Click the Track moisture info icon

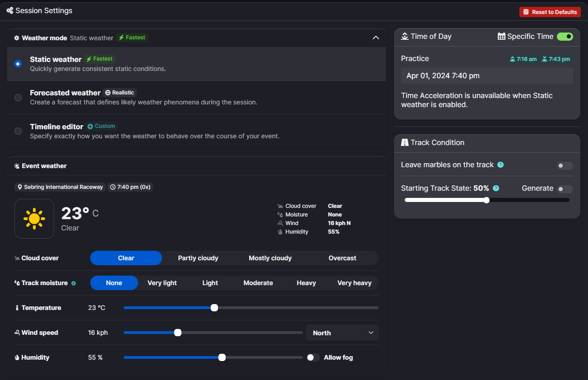click(74, 283)
